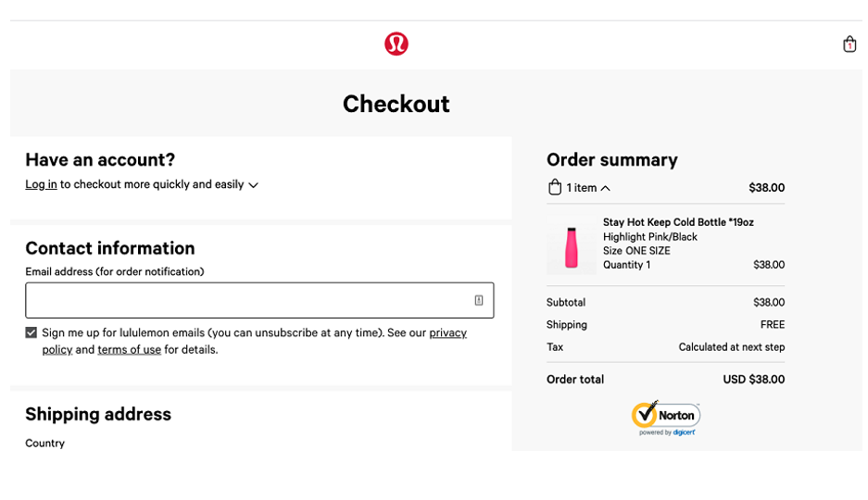Click the "Log in" link

click(x=41, y=184)
